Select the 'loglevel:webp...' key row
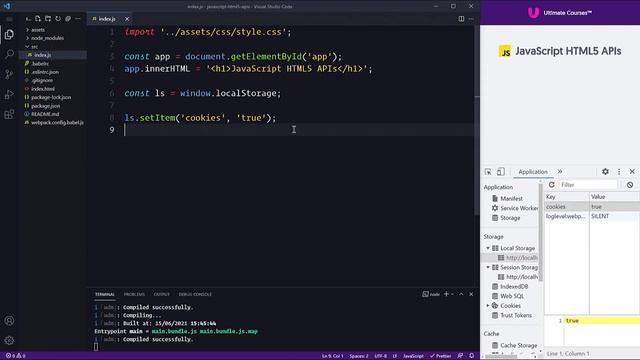 point(592,216)
